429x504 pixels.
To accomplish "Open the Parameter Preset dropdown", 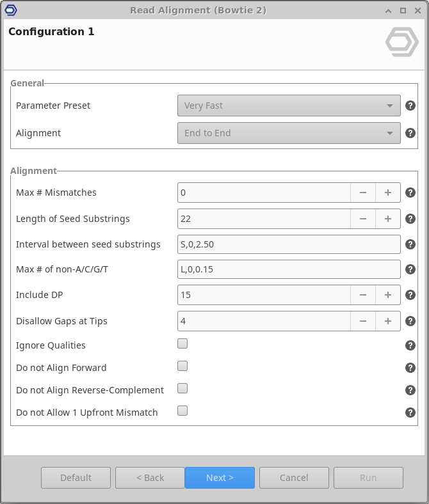I will coord(289,106).
